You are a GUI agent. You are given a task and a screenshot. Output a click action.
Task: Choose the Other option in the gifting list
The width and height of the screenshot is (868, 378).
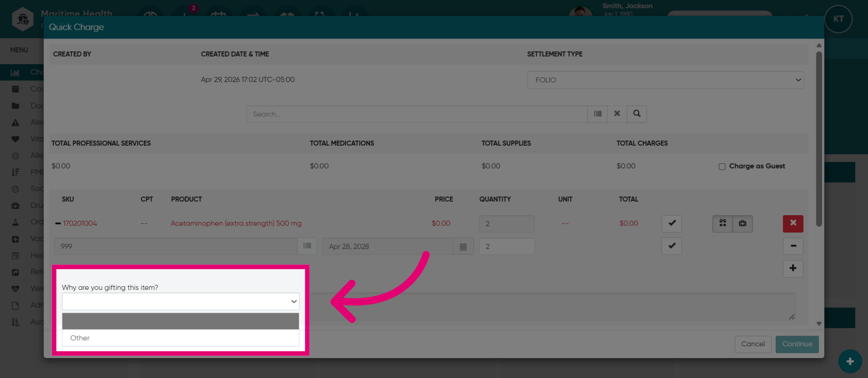pyautogui.click(x=180, y=338)
